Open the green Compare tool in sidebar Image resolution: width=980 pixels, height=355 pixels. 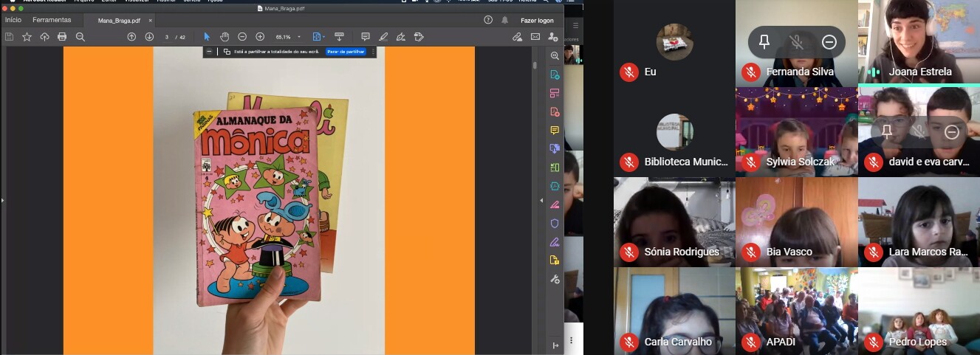(555, 168)
